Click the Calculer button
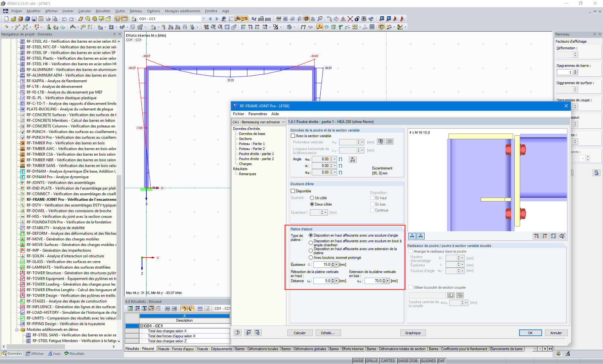Image resolution: width=603 pixels, height=364 pixels. pos(300,333)
